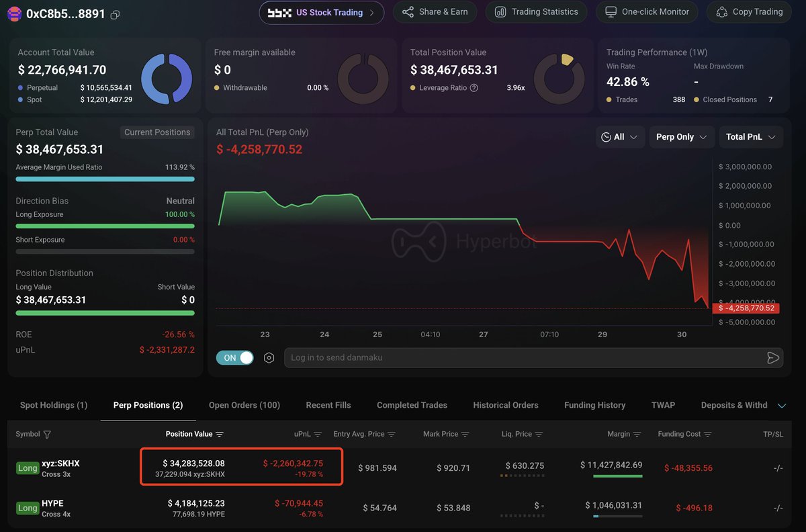The image size is (806, 532).
Task: Open the Funding History tab
Action: click(594, 405)
